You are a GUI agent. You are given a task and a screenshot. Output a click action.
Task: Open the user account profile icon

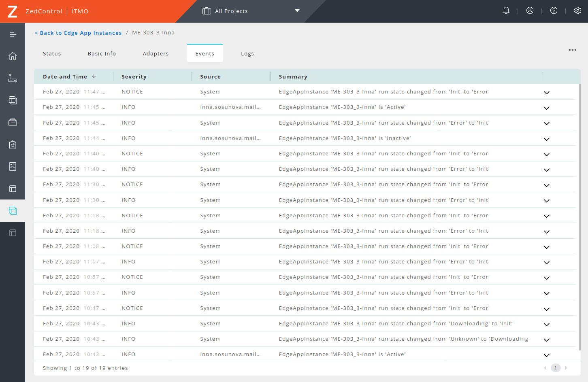pyautogui.click(x=530, y=11)
